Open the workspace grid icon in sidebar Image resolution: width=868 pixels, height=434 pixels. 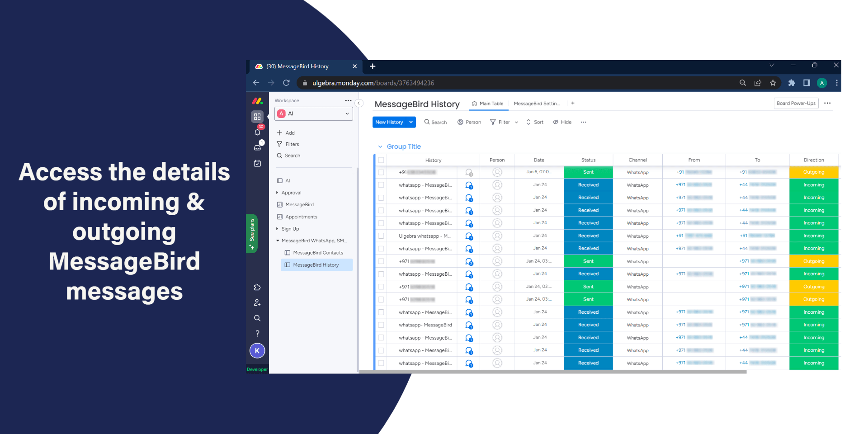(257, 117)
